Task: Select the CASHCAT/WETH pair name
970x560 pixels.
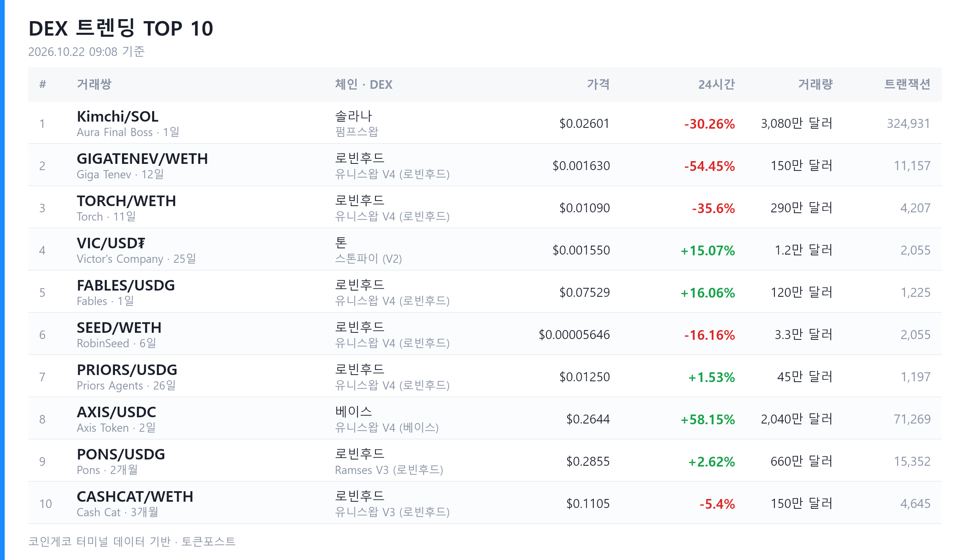Action: click(135, 497)
